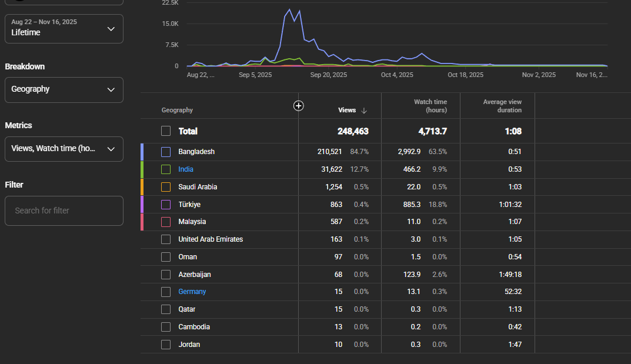Click the chart peak in mid-September

coord(289,9)
